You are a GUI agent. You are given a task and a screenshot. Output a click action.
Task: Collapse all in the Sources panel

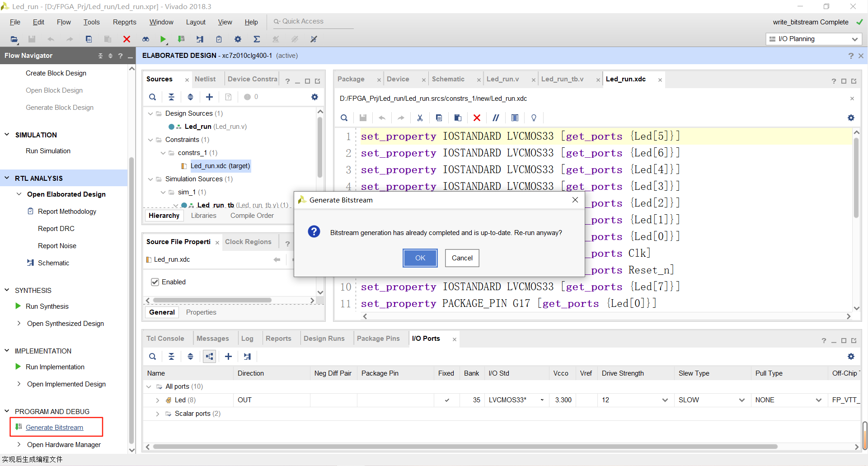pyautogui.click(x=171, y=97)
